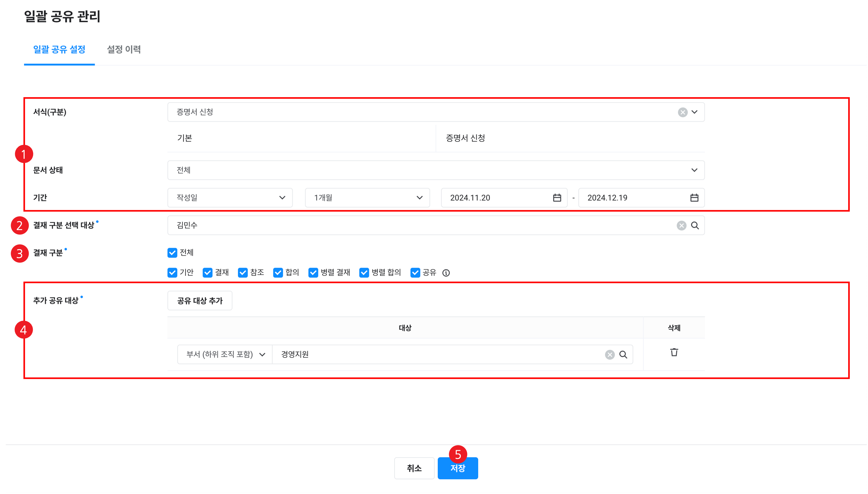
Task: Open end date calendar picker
Action: (694, 198)
